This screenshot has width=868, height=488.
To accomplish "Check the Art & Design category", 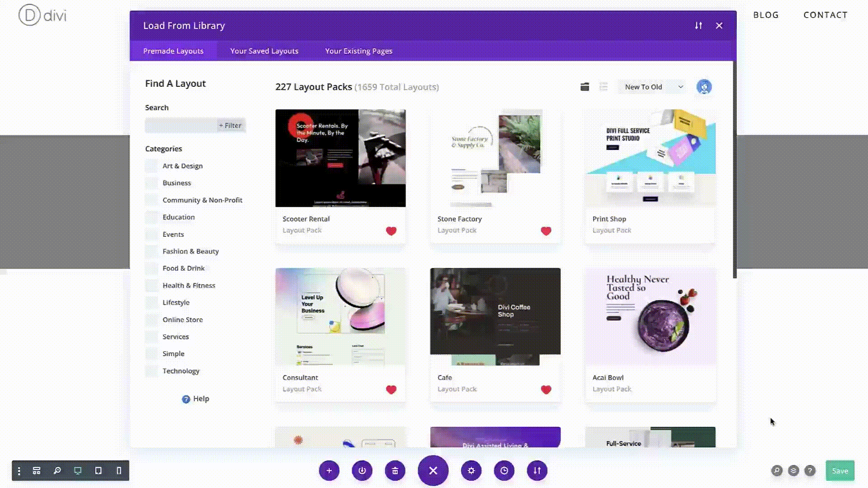I will (x=152, y=166).
